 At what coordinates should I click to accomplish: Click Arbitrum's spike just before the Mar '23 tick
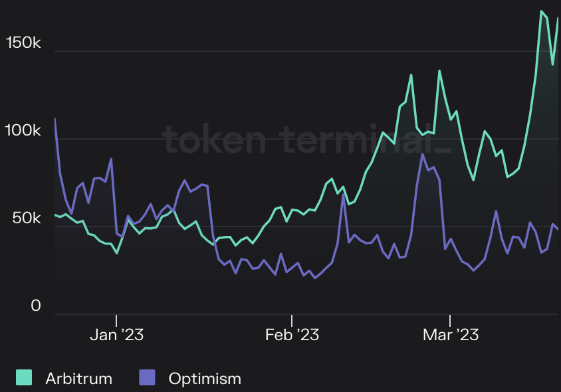tap(439, 70)
